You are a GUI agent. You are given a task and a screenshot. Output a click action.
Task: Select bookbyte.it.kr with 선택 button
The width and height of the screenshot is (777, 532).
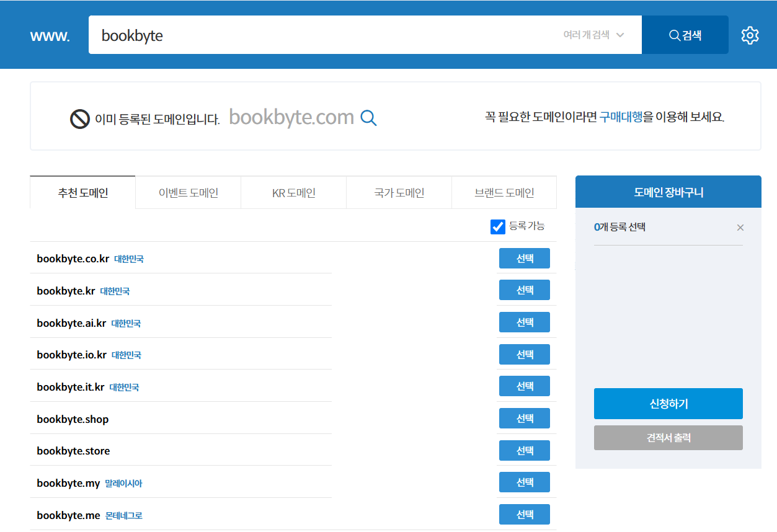tap(525, 386)
